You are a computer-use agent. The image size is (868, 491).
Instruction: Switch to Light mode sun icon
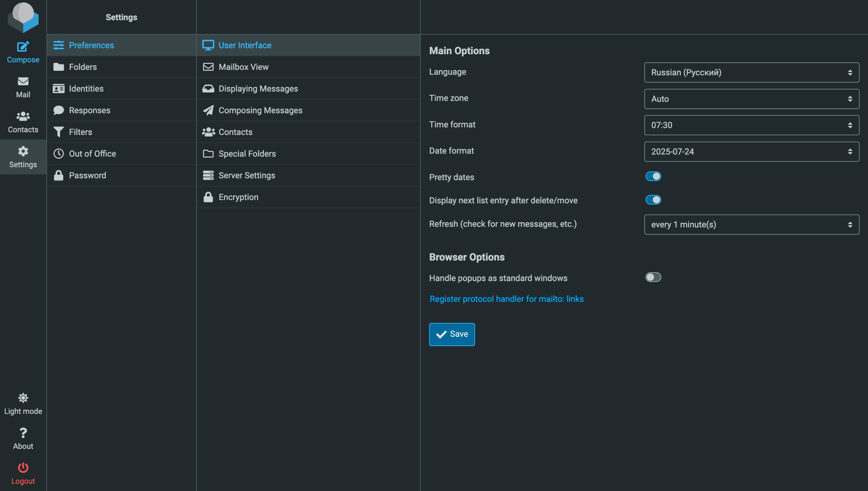(23, 398)
